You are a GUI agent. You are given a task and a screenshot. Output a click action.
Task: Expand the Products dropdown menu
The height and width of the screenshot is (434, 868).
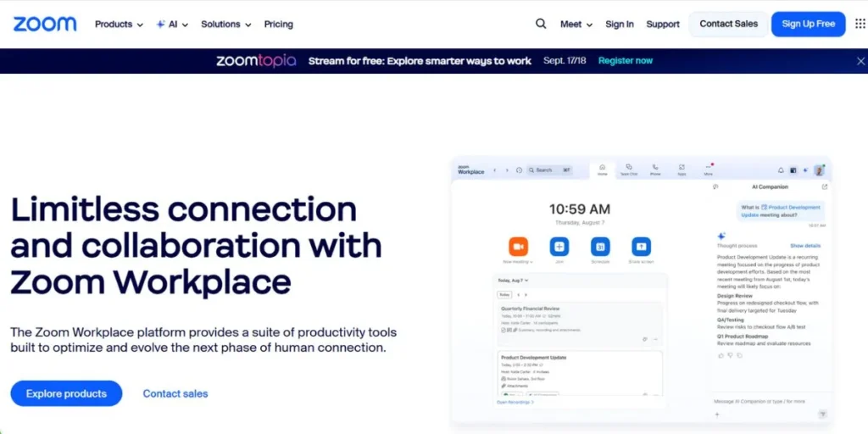click(119, 25)
